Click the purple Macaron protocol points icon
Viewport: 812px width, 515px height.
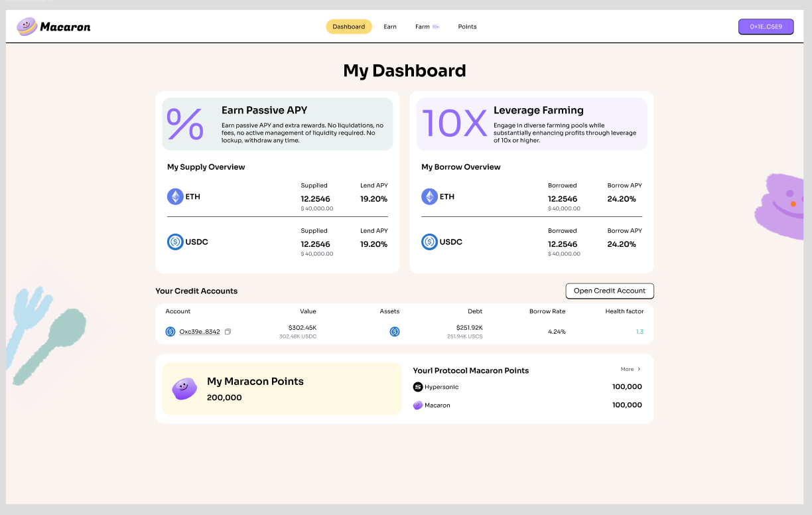[418, 405]
